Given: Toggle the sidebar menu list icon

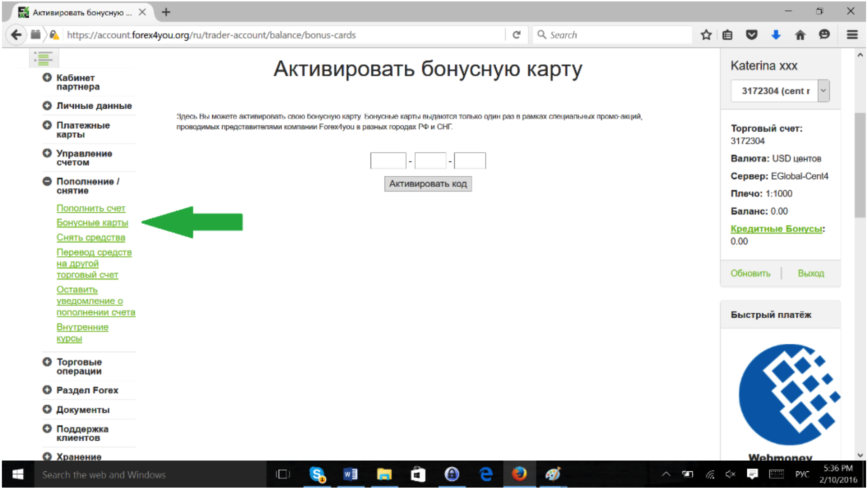Looking at the screenshot, I should pyautogui.click(x=44, y=58).
